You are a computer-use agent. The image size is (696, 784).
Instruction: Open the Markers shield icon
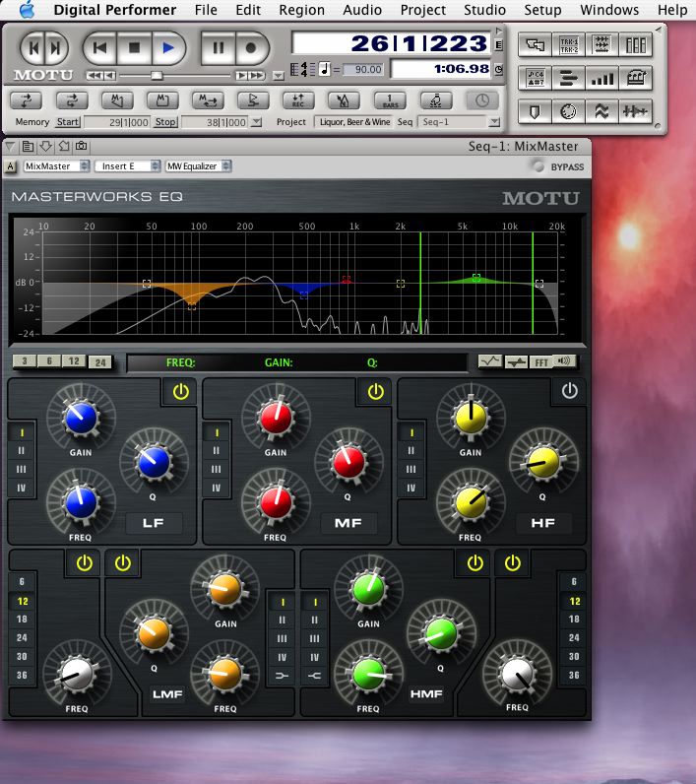pyautogui.click(x=536, y=111)
